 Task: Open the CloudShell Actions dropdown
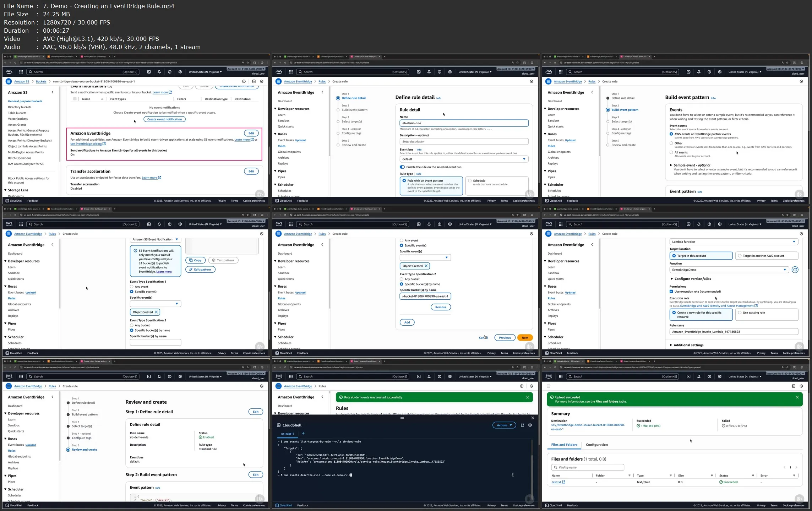click(504, 425)
